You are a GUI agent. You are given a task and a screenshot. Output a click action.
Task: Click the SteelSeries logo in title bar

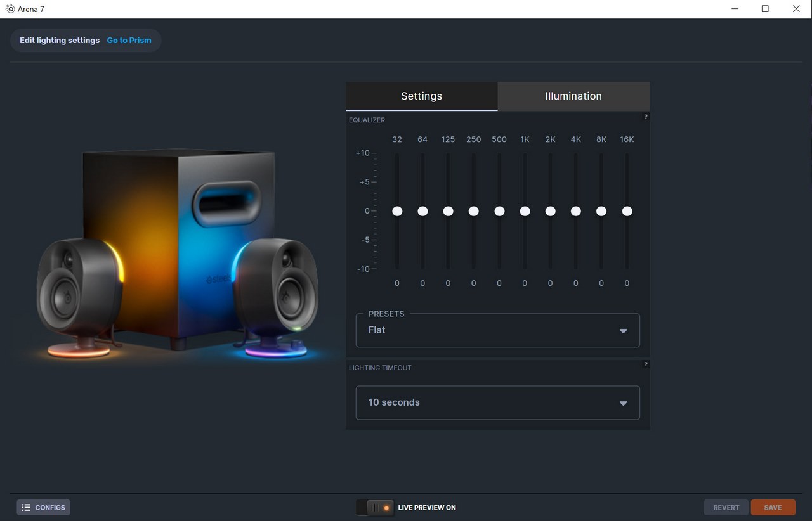point(10,9)
